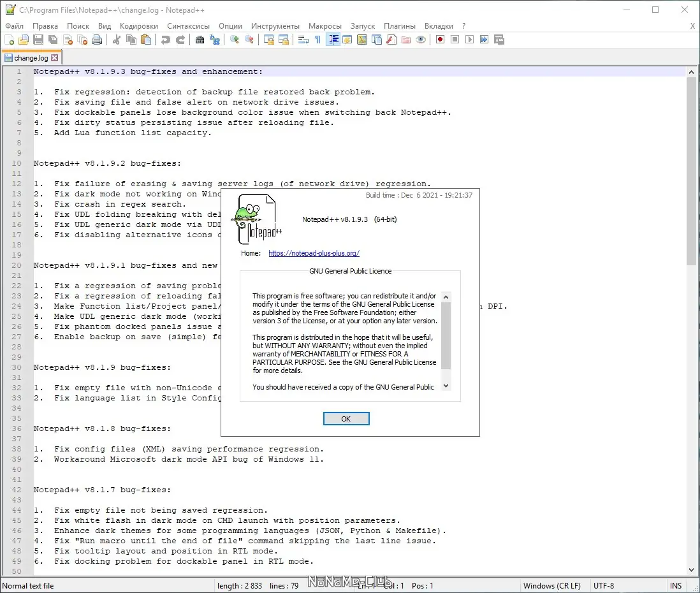
Task: Toggle the Document Map icon
Action: point(362,40)
